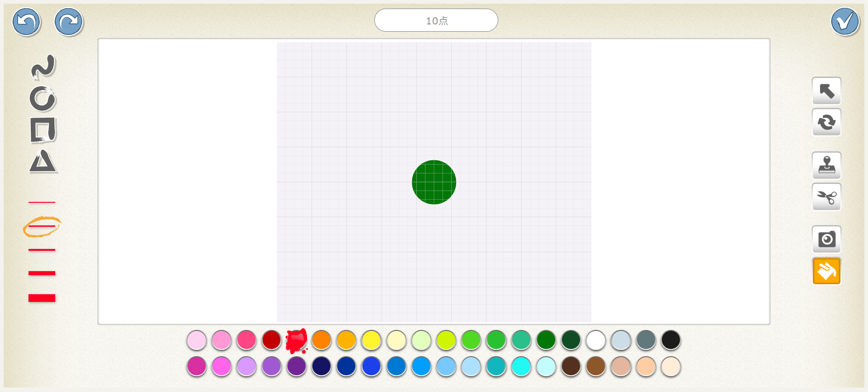This screenshot has height=392, width=868.
Task: Pick the black color swatch
Action: click(x=671, y=340)
